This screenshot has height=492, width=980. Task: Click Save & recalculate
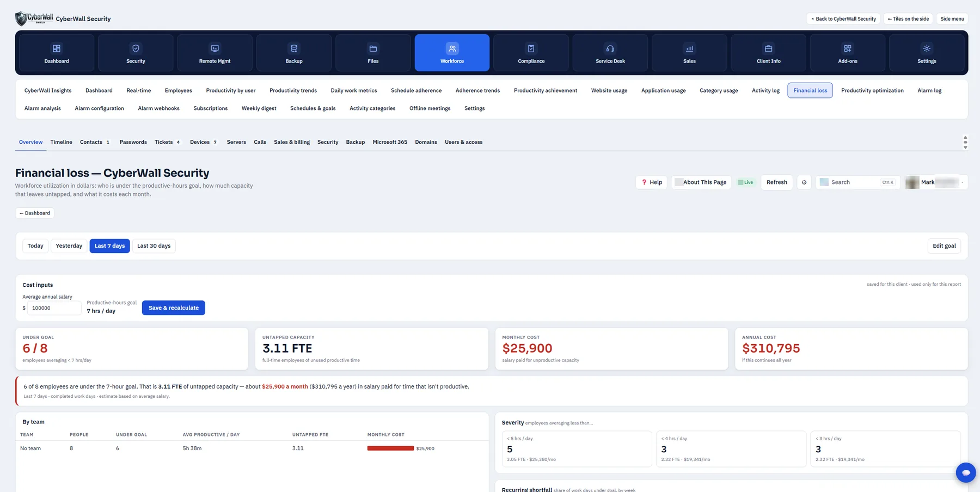coord(174,308)
